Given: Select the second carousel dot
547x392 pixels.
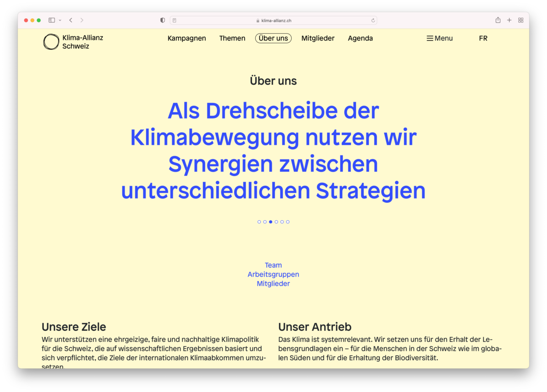Looking at the screenshot, I should 265,222.
